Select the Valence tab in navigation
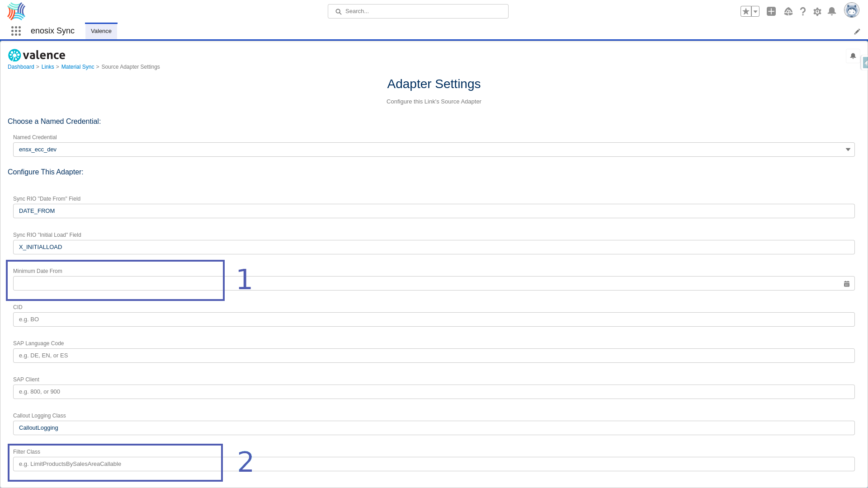Image resolution: width=868 pixels, height=488 pixels. (101, 31)
